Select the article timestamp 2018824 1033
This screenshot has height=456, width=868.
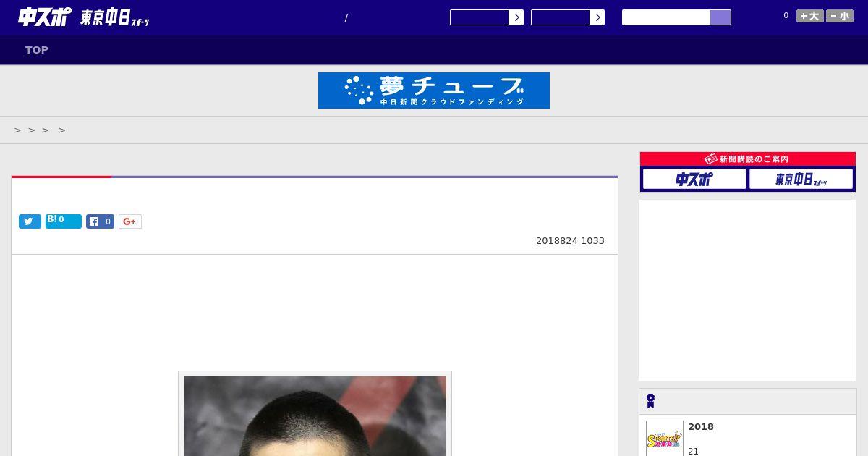click(x=570, y=241)
